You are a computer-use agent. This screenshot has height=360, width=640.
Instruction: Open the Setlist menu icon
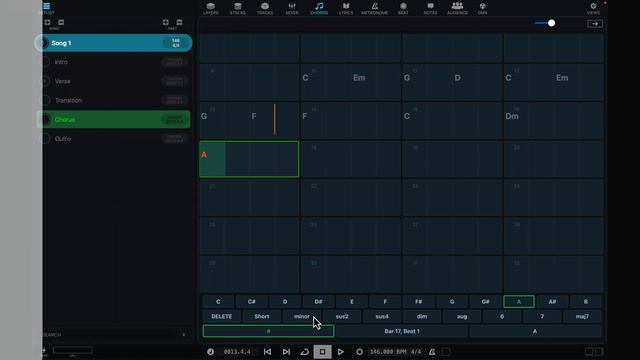coord(46,7)
